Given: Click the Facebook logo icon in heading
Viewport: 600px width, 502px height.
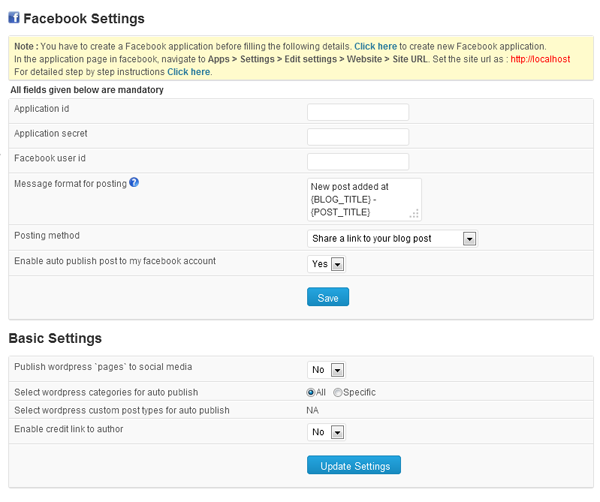Looking at the screenshot, I should 14,18.
